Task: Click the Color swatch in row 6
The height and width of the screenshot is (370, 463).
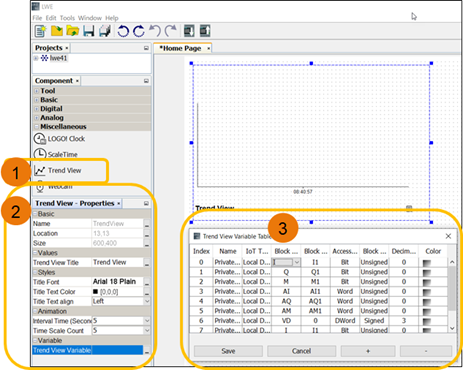Action: [427, 321]
